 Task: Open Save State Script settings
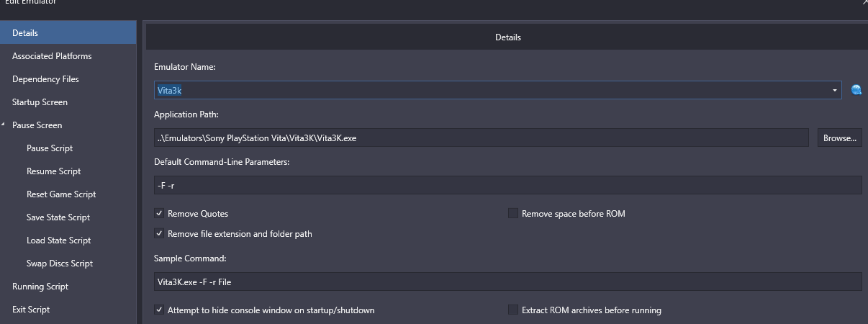58,217
